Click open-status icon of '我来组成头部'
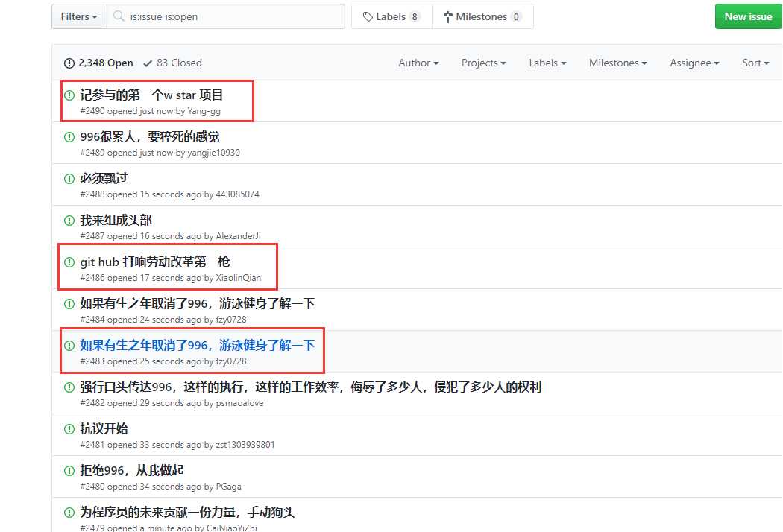Viewport: 783px width, 532px height. coord(69,220)
